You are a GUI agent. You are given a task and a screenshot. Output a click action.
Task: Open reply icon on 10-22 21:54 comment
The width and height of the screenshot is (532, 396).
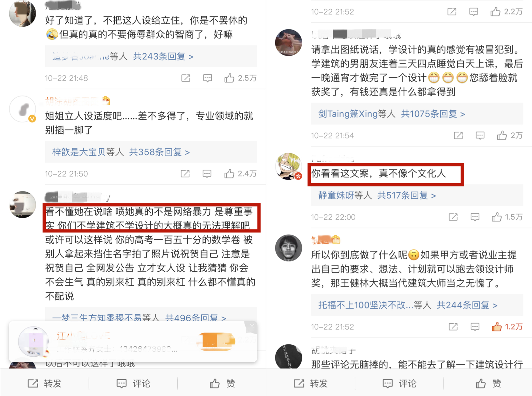[480, 135]
